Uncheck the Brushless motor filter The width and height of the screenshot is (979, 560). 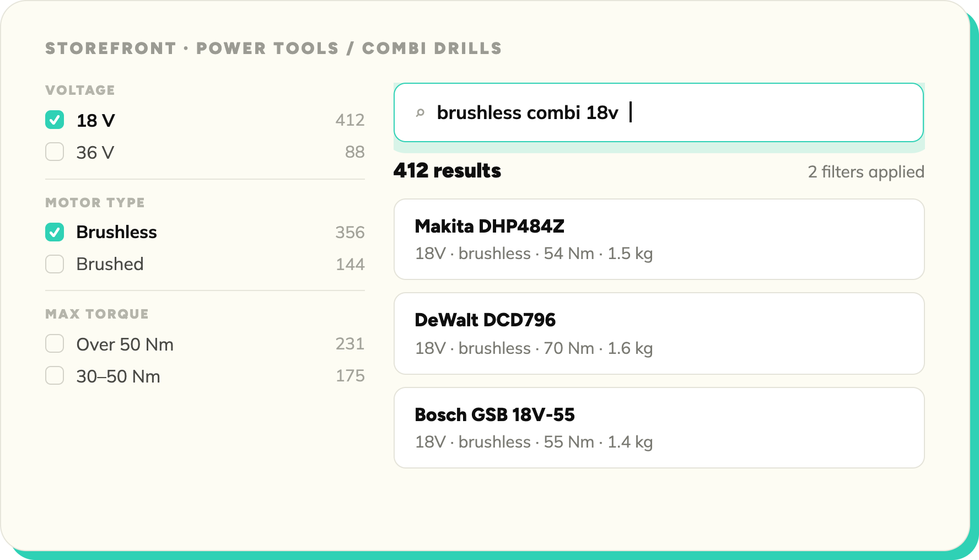coord(55,232)
